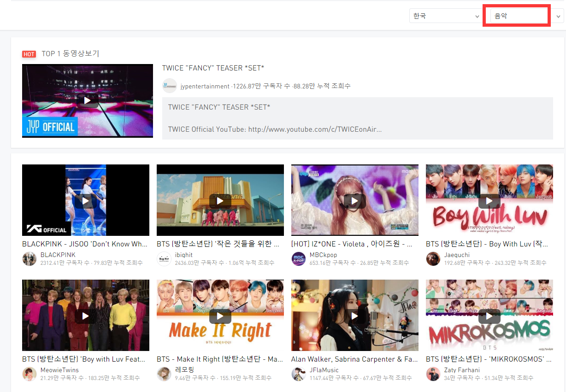566x392 pixels.
Task: Open the Zaty Farhani channel name
Action: pyautogui.click(x=462, y=370)
